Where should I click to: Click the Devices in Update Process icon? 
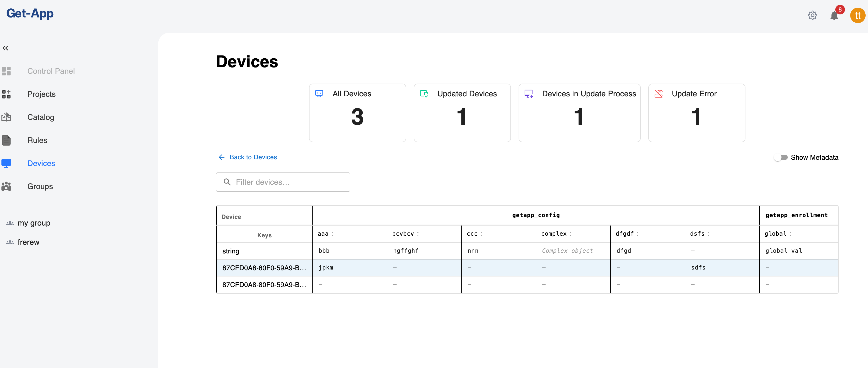point(529,94)
